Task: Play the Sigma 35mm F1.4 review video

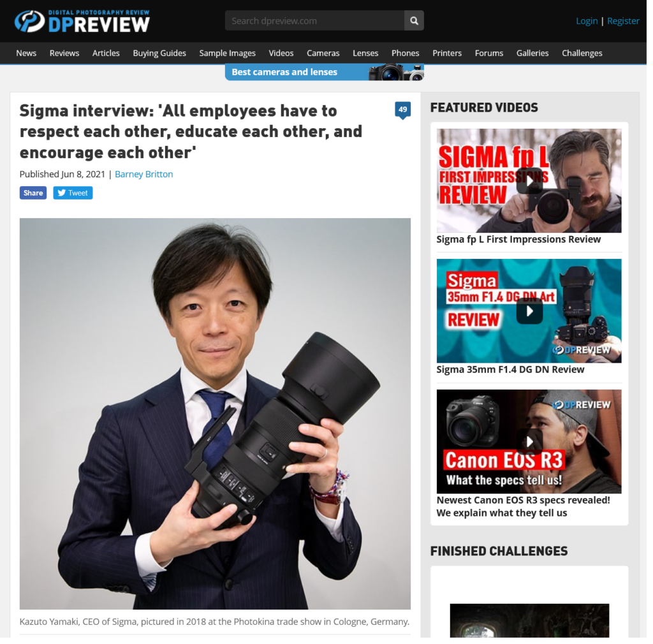Action: (x=529, y=311)
